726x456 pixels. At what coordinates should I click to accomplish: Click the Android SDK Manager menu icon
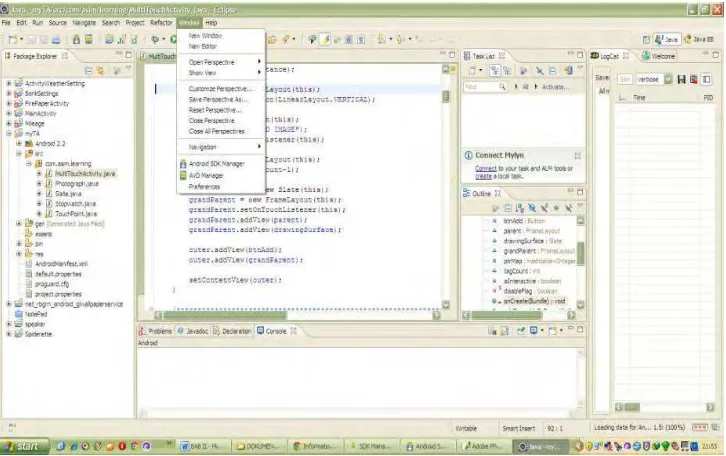coord(183,164)
